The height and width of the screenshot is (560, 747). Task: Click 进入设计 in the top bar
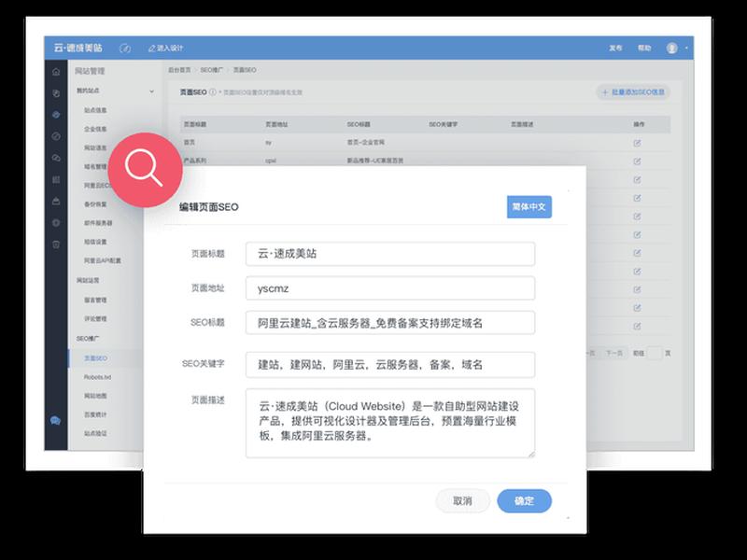pos(170,49)
